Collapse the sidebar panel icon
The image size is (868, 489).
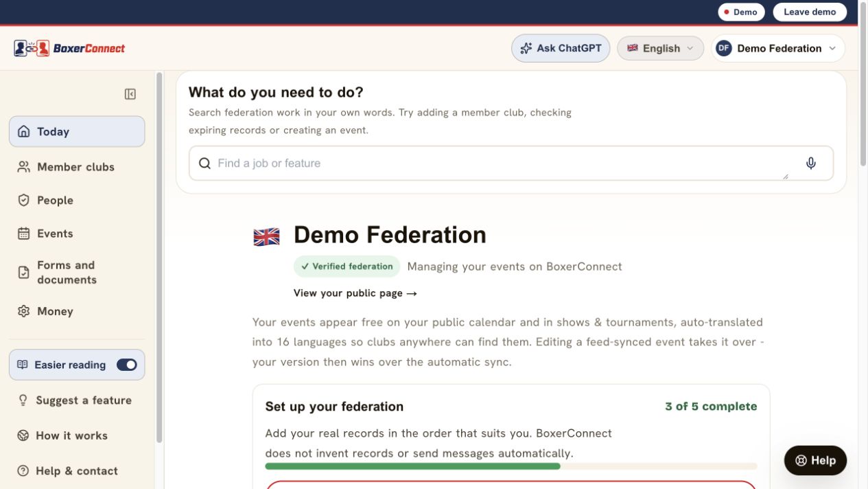[130, 94]
